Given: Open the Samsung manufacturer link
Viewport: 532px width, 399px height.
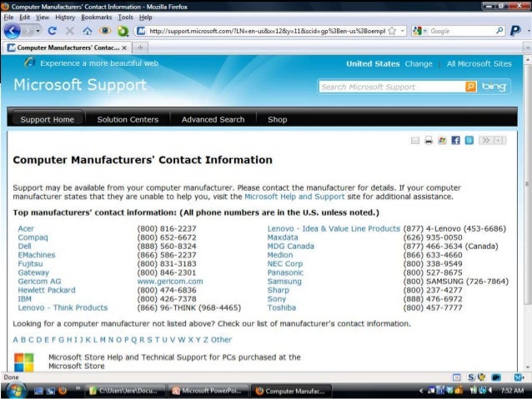Looking at the screenshot, I should click(x=284, y=282).
